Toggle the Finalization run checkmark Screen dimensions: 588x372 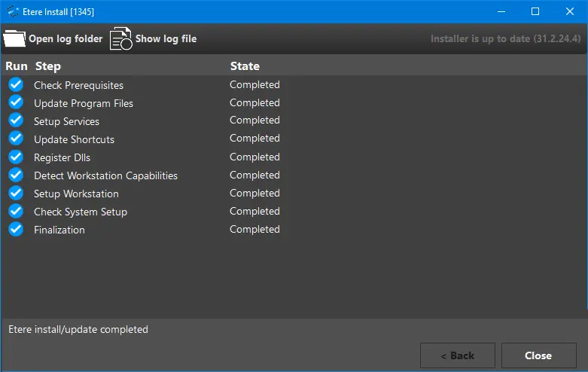click(x=16, y=230)
